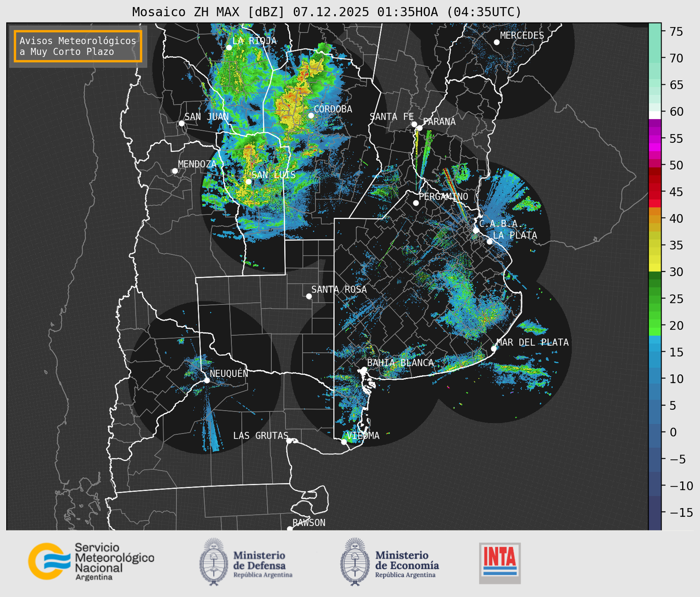700x597 pixels.
Task: Click the 45 dBZ red band on scale
Action: [x=654, y=192]
